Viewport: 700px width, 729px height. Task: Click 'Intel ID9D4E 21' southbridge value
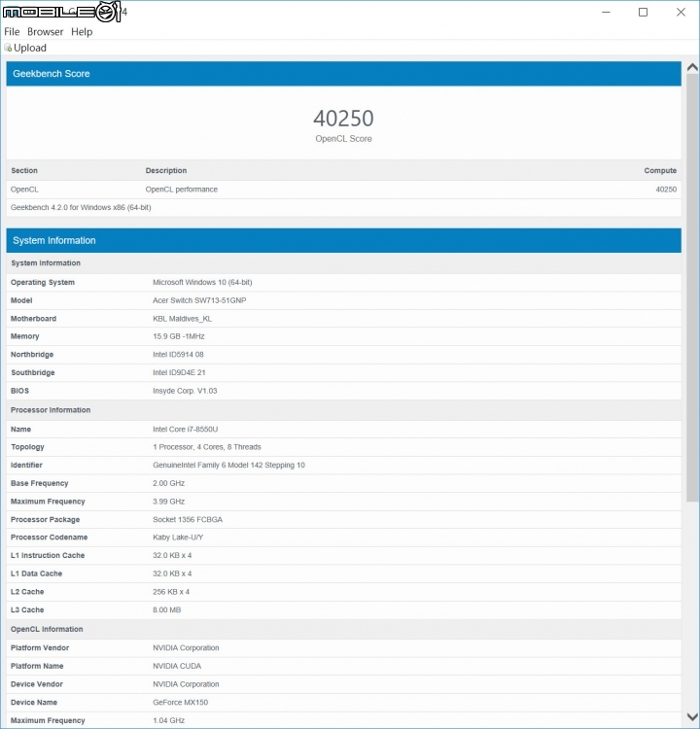pyautogui.click(x=179, y=372)
